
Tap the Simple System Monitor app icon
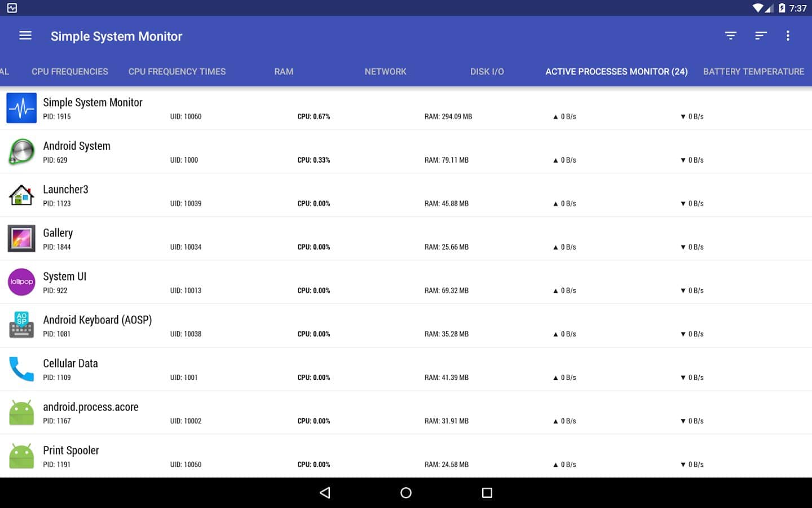click(x=21, y=108)
